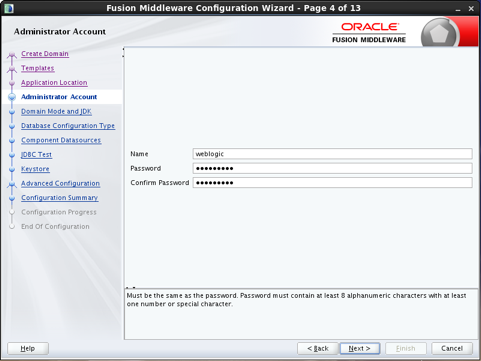Click the Password field label
This screenshot has height=361, width=481.
(146, 168)
